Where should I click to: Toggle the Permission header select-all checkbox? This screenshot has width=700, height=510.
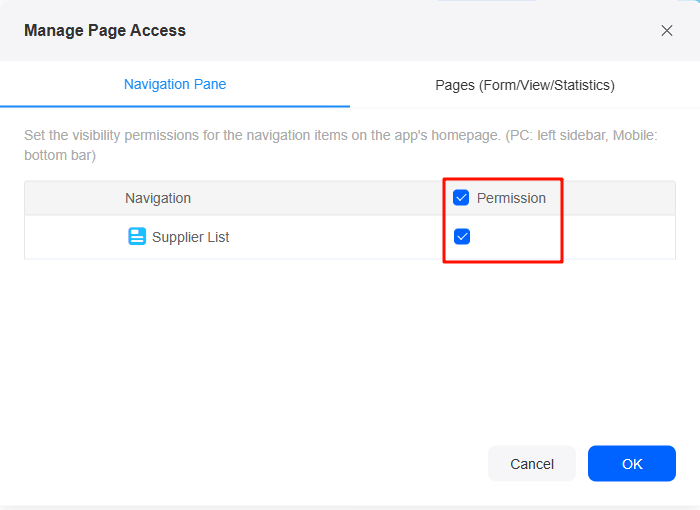pos(461,197)
